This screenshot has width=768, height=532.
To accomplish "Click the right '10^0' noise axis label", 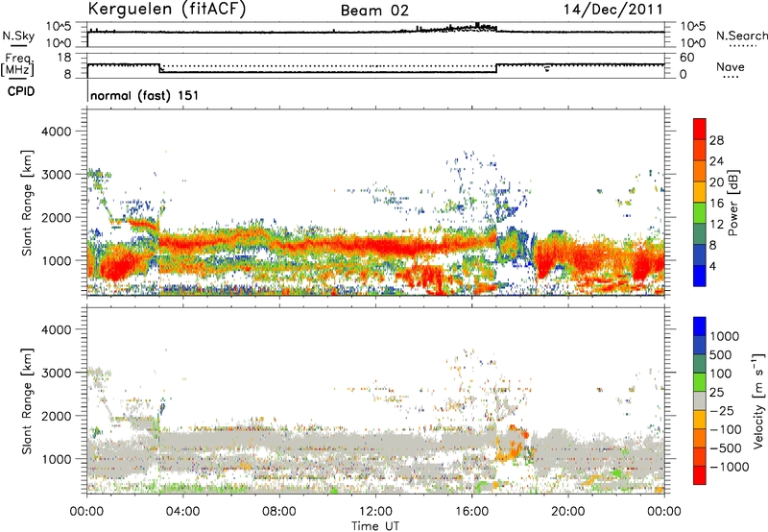I will tap(692, 43).
